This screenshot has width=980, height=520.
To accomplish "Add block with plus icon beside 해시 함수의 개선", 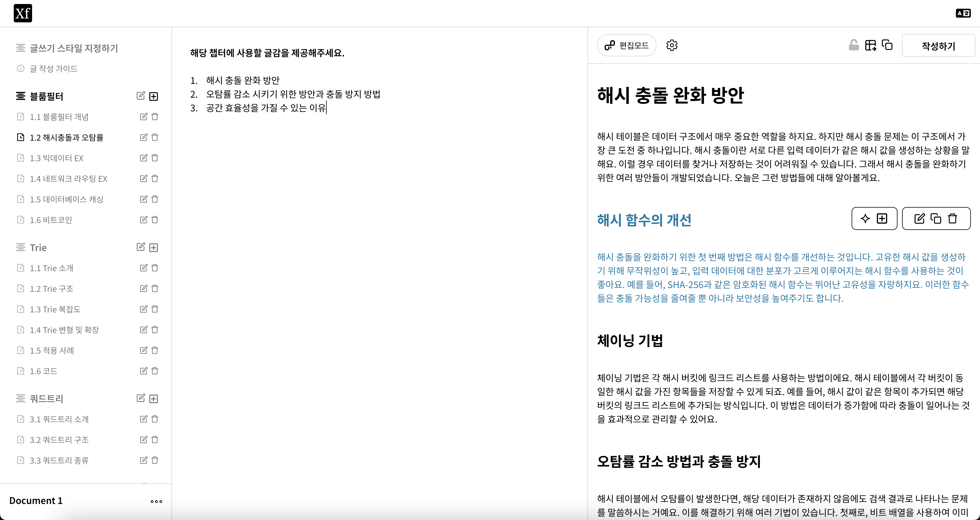I will click(x=882, y=218).
